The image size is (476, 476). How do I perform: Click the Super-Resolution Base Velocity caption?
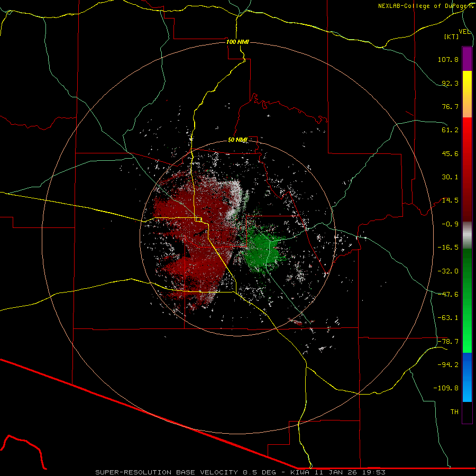coord(241,472)
